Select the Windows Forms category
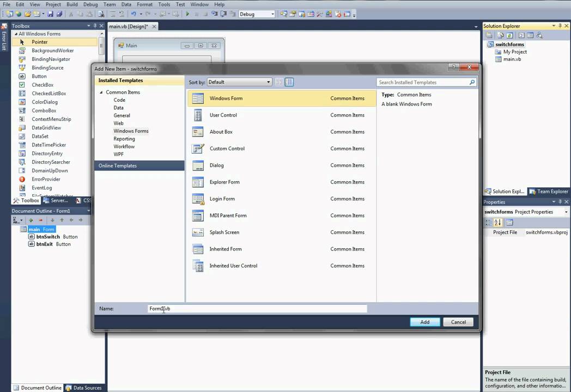 131,131
